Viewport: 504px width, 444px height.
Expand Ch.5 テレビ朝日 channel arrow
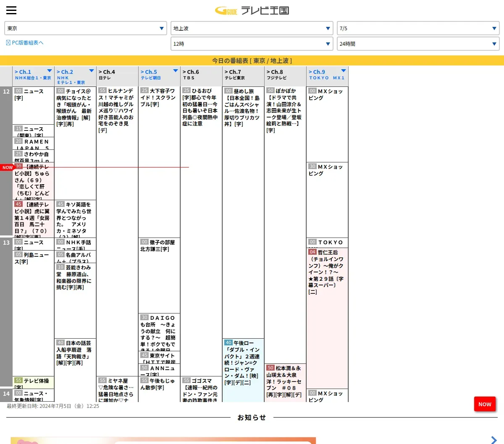pyautogui.click(x=176, y=71)
